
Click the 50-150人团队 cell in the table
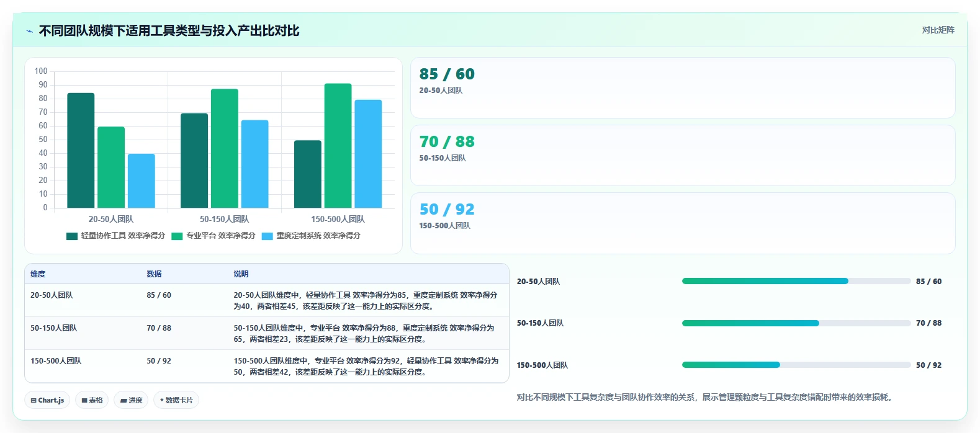click(54, 328)
